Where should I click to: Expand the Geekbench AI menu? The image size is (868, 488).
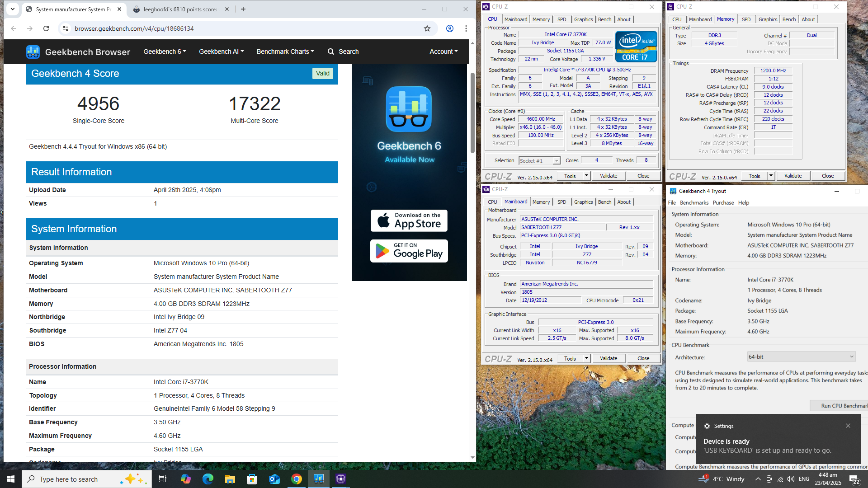click(221, 52)
